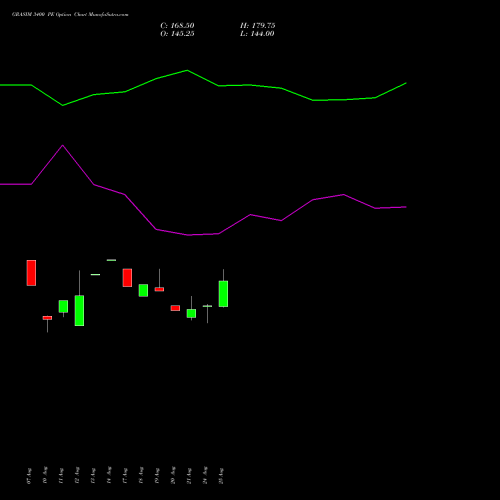Click the close value 'C: 168.50'

177,26
